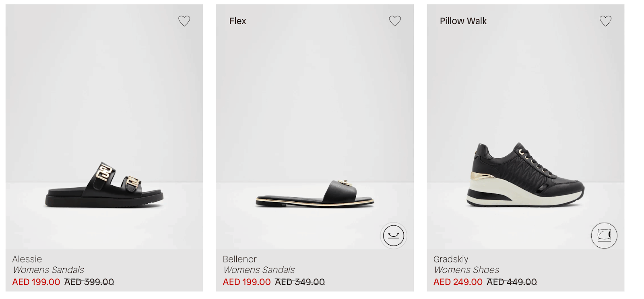644x299 pixels.
Task: Open the Alessie product name link
Action: coord(27,259)
